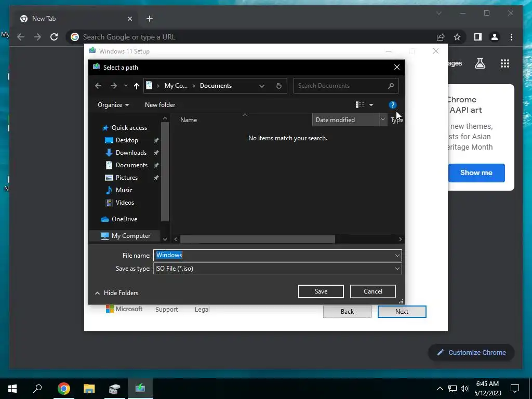Show hidden system tray icons
Image resolution: width=532 pixels, height=399 pixels.
click(x=440, y=389)
